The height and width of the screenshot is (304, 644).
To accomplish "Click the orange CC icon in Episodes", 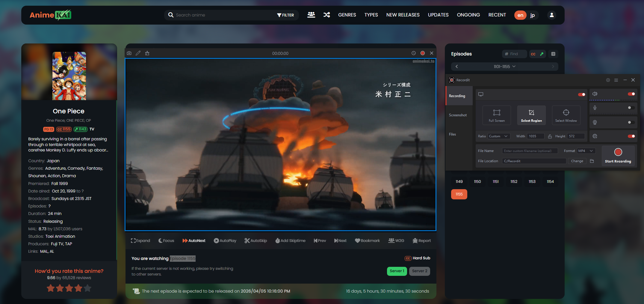I will point(533,54).
